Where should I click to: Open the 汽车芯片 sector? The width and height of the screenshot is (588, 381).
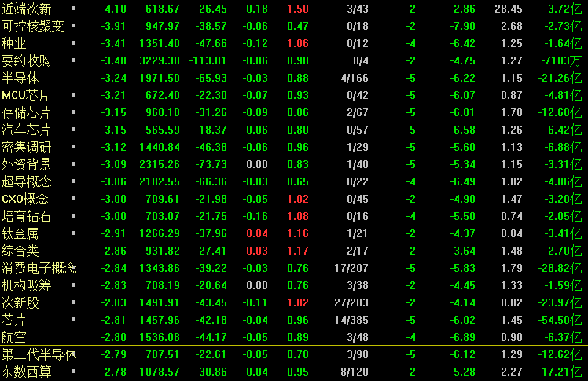[x=26, y=130]
